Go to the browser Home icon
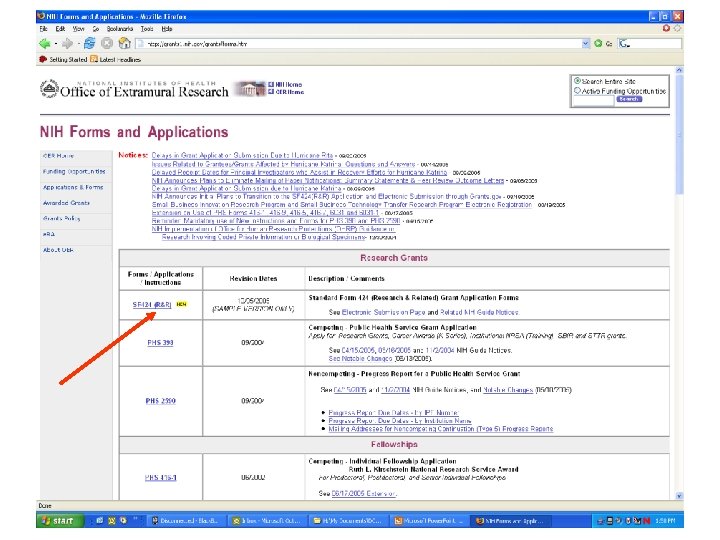The height and width of the screenshot is (540, 720). (124, 43)
